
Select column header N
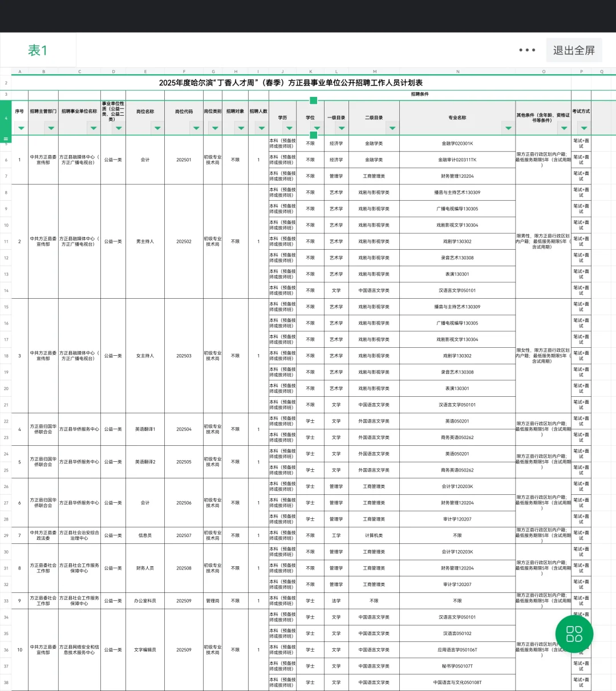click(458, 71)
